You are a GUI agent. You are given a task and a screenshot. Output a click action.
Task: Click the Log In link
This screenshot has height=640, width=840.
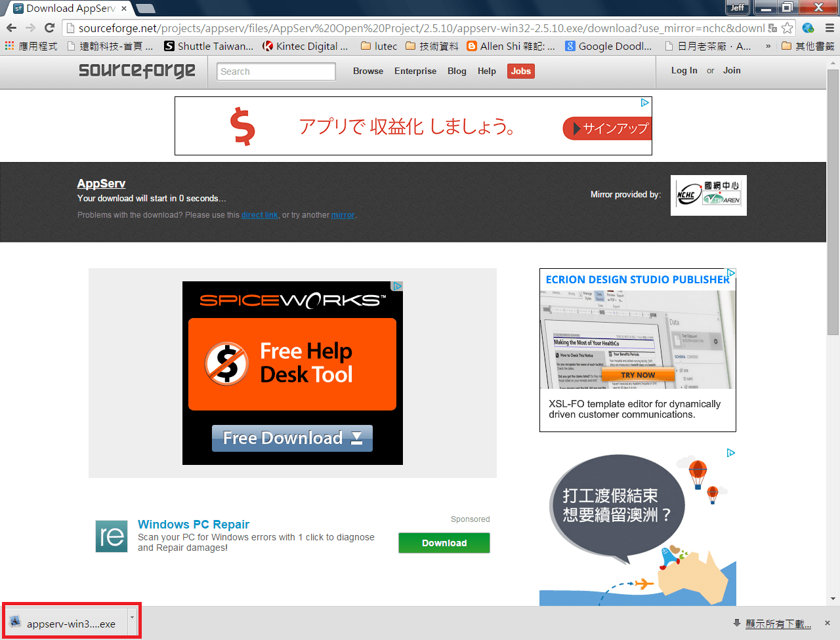(x=684, y=70)
